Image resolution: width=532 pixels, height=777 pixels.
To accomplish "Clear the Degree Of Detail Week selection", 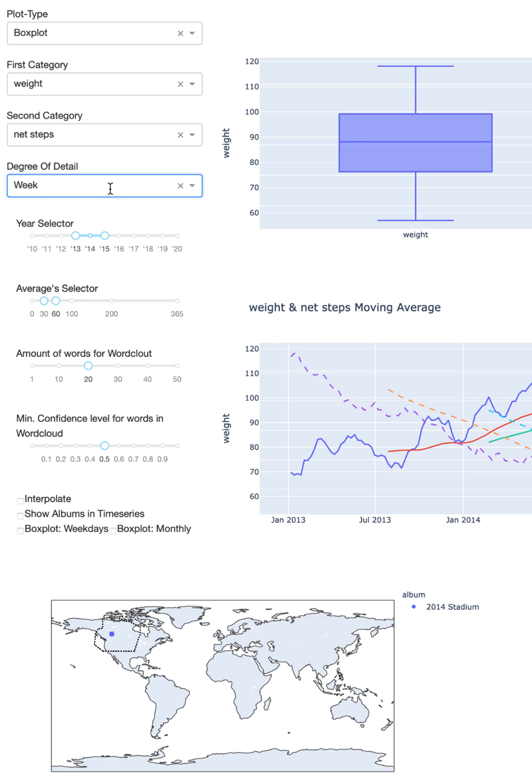I will (180, 186).
